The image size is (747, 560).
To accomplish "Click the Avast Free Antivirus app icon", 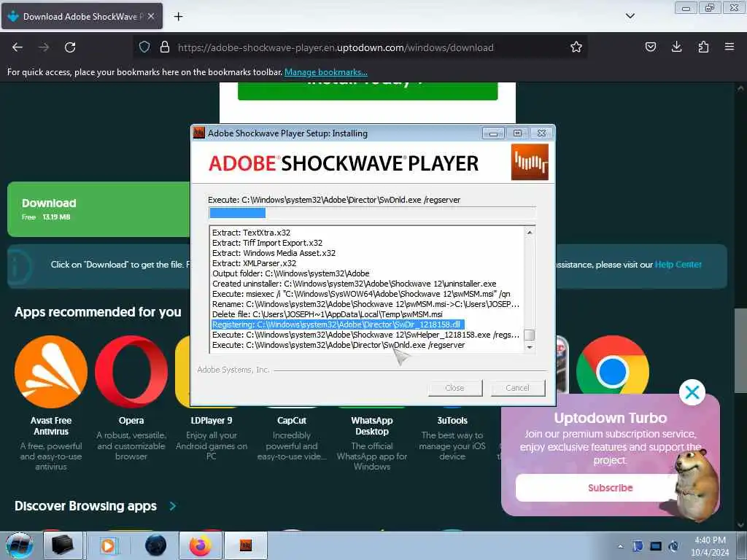I will coord(51,372).
